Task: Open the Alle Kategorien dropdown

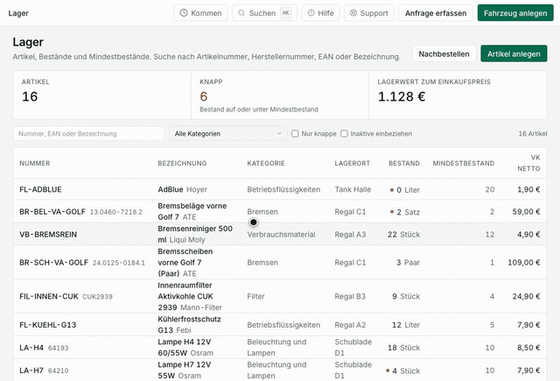Action: coord(228,134)
